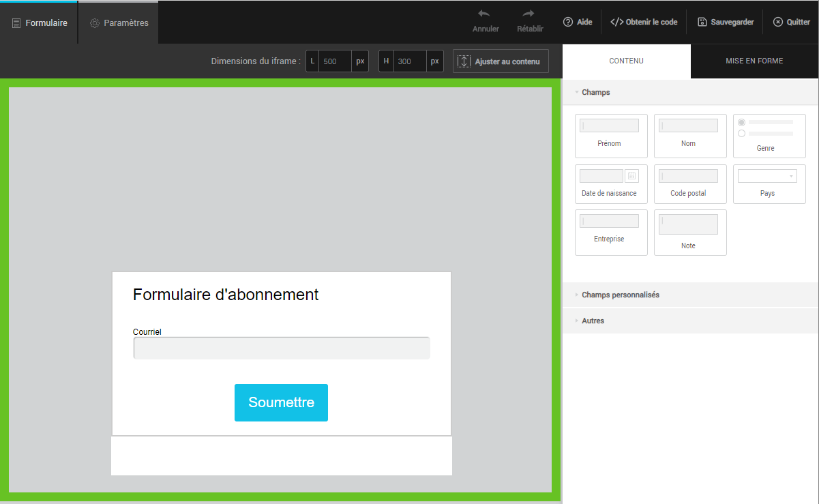Expand the Autres section
The width and height of the screenshot is (819, 504).
point(593,321)
